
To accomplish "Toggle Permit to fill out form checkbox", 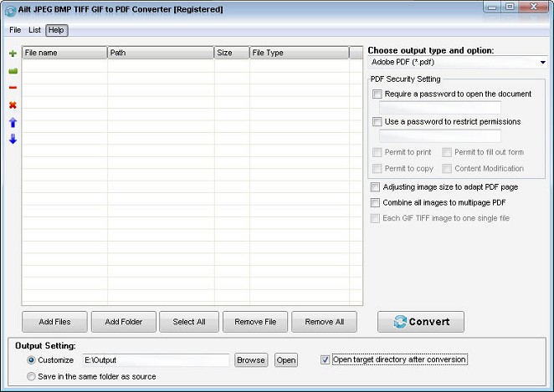I will (x=447, y=152).
